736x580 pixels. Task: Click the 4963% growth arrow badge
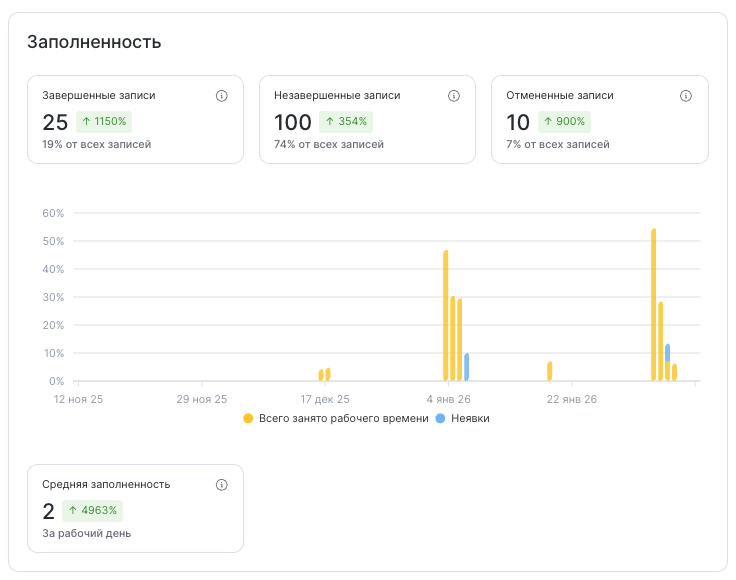[x=92, y=510]
